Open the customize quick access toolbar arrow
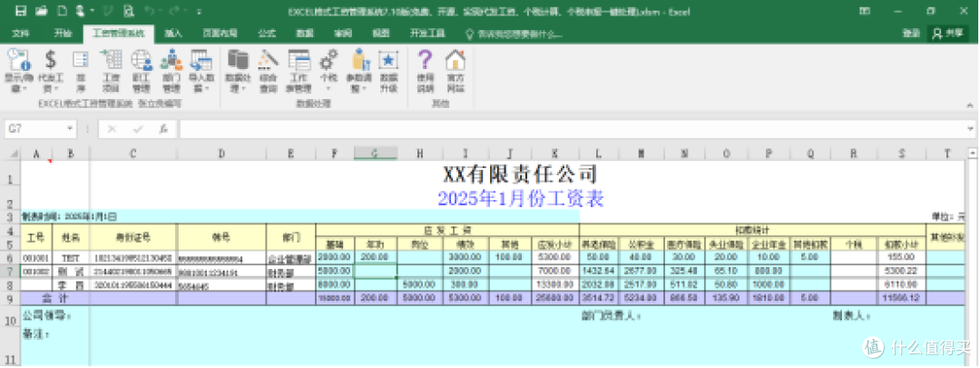The height and width of the screenshot is (368, 980). point(199,11)
